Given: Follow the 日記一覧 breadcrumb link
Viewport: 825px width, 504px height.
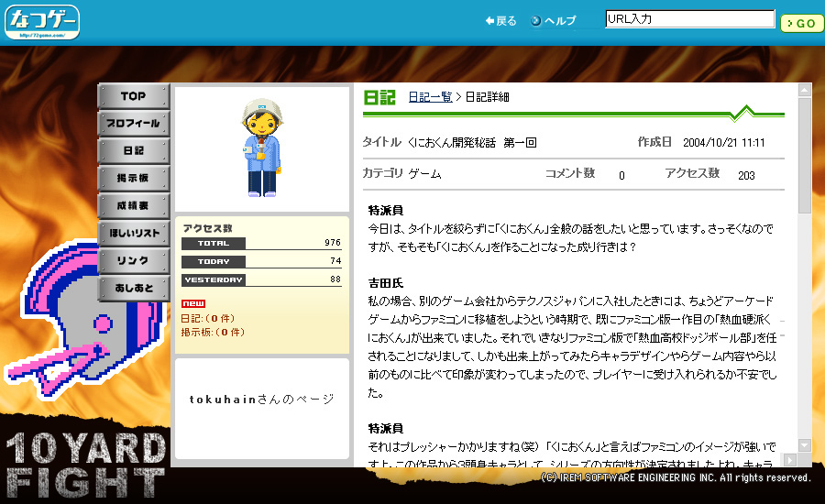Looking at the screenshot, I should 431,97.
